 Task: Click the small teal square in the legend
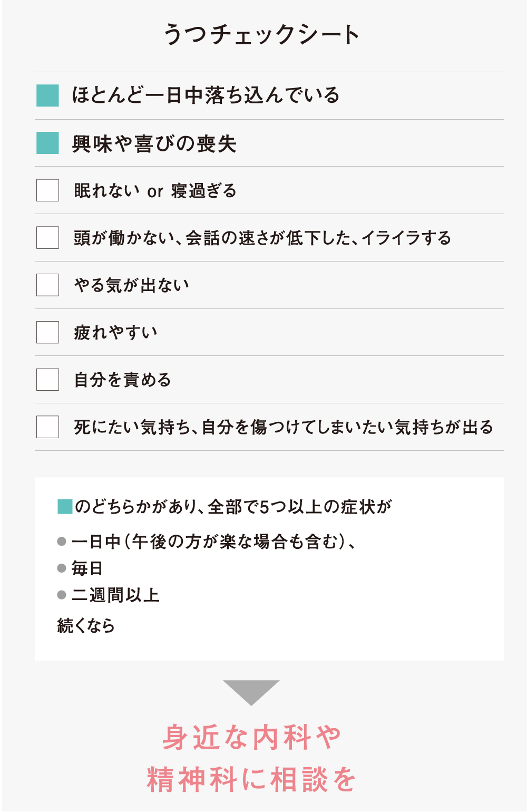tap(64, 507)
